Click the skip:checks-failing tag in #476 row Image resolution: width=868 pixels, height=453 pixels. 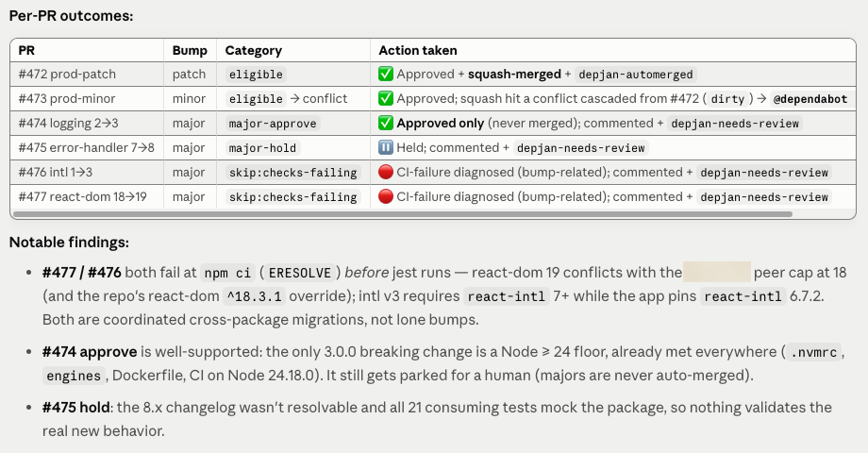pos(293,172)
